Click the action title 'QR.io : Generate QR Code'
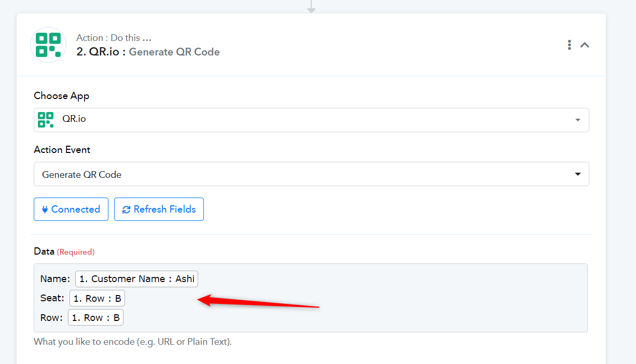Viewport: 636px width, 364px height. coord(148,52)
